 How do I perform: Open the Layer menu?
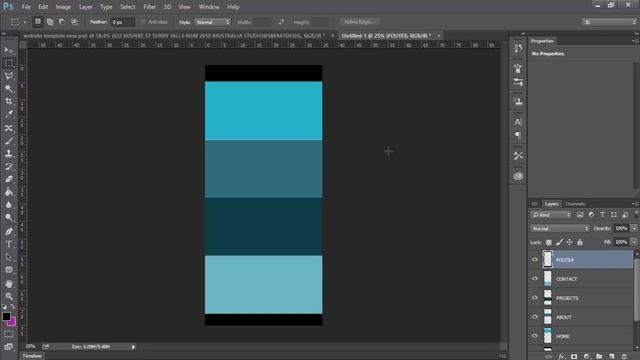click(x=86, y=7)
